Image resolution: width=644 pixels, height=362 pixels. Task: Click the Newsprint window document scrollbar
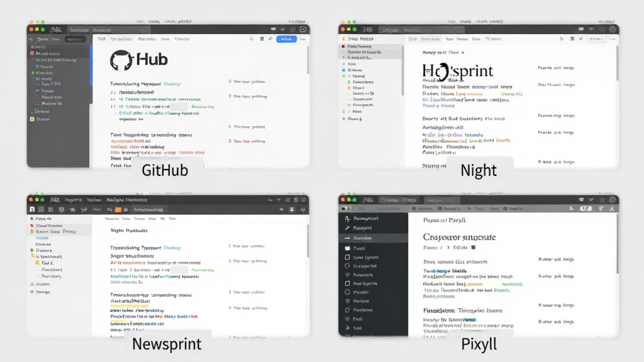pyautogui.click(x=308, y=241)
